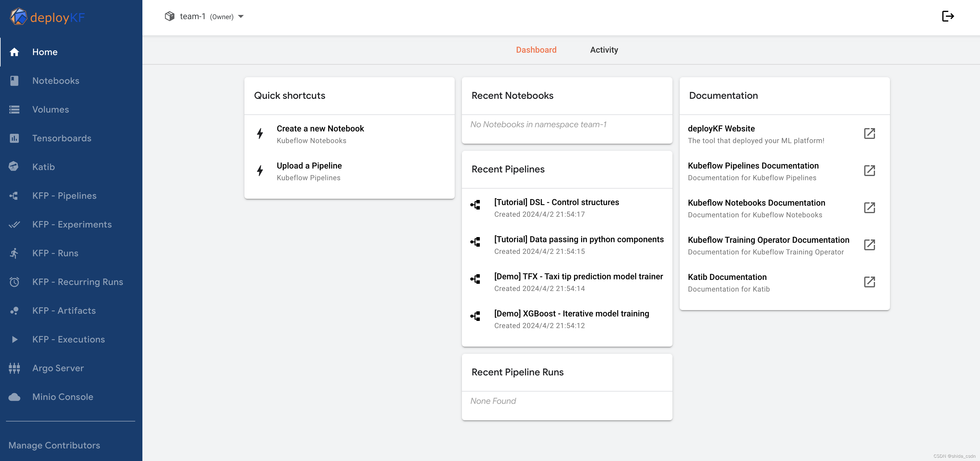Viewport: 980px width, 461px height.
Task: Open [Demo] XGBoost - Iterative model training
Action: pos(567,319)
